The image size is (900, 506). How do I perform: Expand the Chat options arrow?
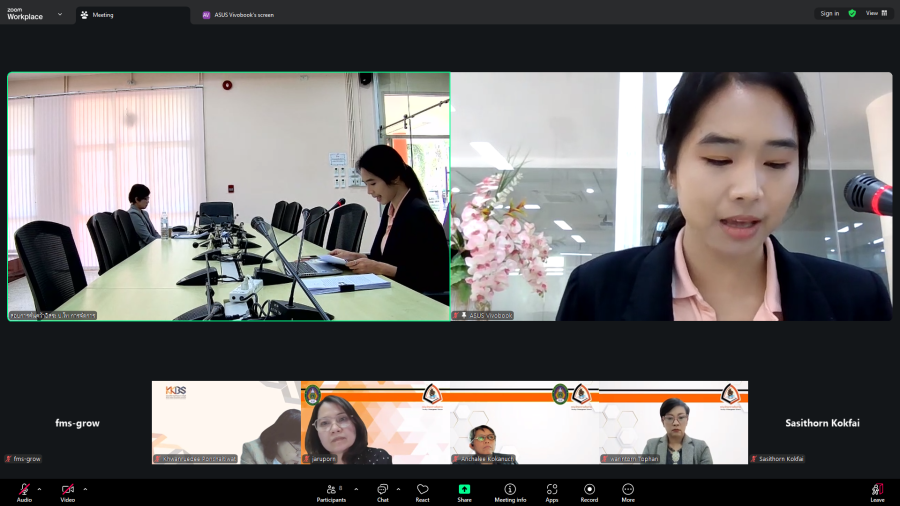pyautogui.click(x=398, y=489)
